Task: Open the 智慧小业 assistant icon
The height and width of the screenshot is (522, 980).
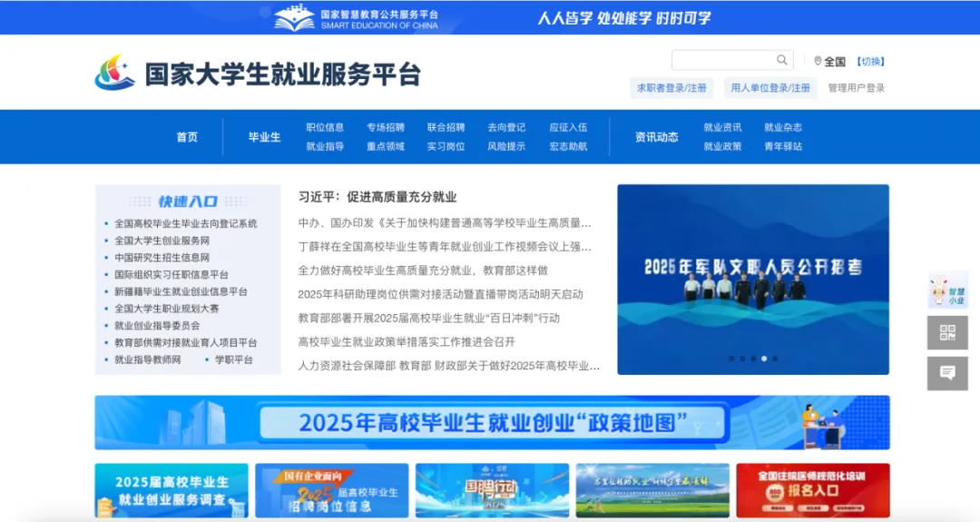Action: tap(947, 291)
